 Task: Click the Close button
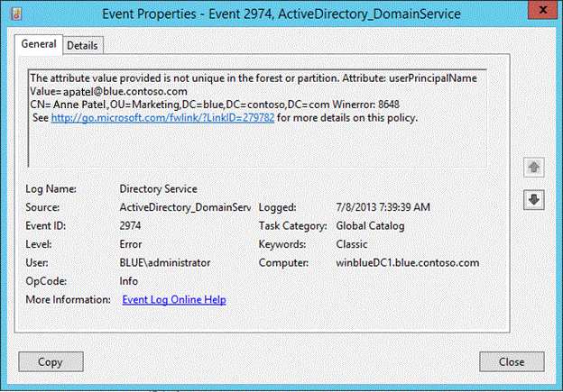[x=512, y=362]
